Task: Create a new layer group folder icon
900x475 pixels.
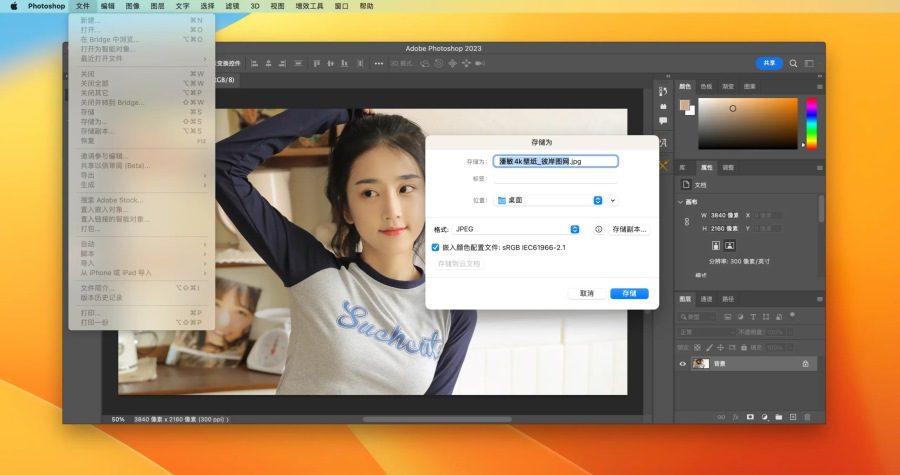Action: tap(779, 416)
